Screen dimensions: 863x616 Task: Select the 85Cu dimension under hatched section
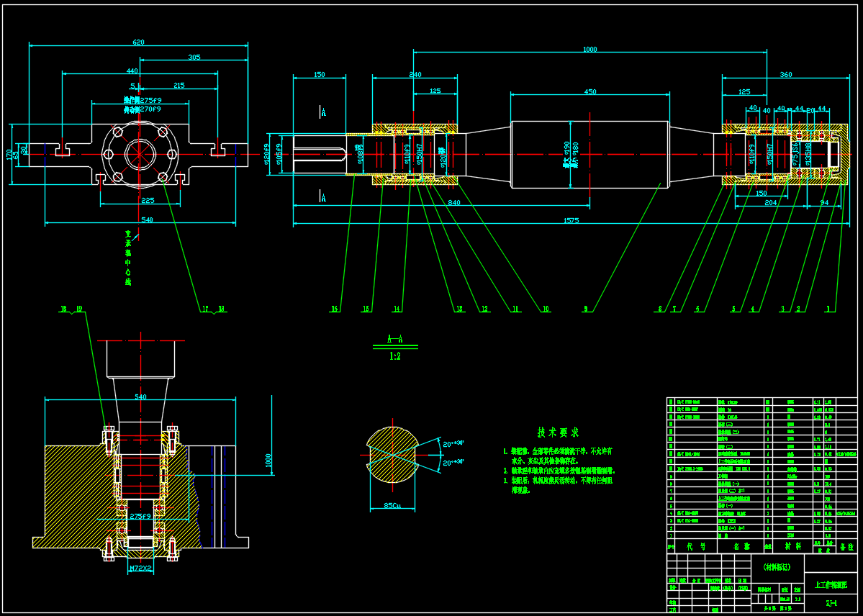[x=393, y=504]
